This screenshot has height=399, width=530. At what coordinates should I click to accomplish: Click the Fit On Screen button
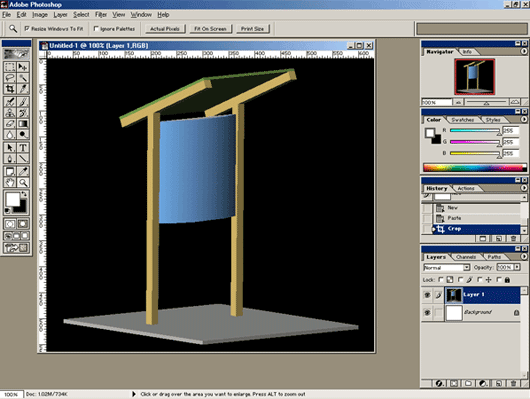(210, 29)
